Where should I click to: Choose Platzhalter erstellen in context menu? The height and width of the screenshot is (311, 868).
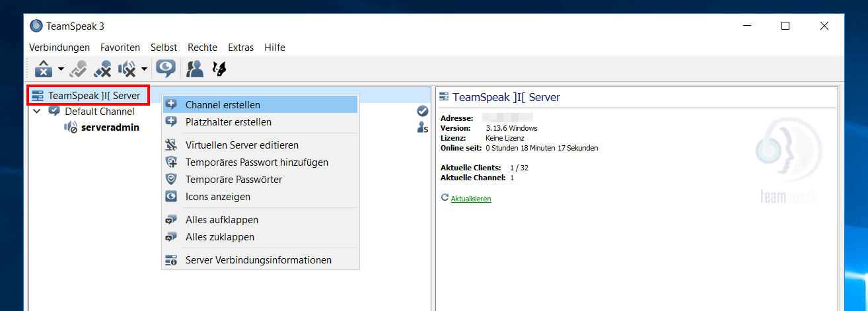click(x=228, y=122)
